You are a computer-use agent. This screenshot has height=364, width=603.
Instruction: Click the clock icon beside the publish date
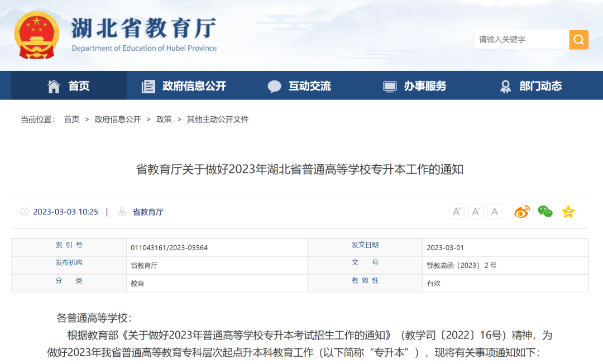23,212
